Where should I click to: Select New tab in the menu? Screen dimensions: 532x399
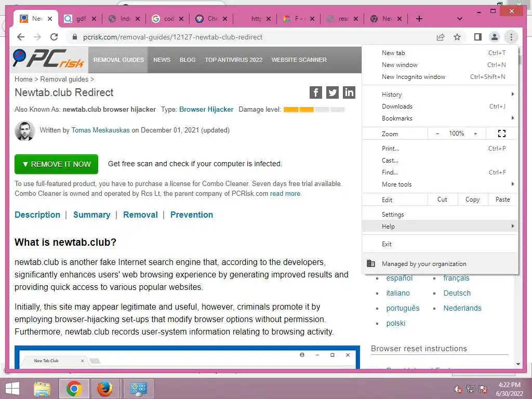point(440,53)
